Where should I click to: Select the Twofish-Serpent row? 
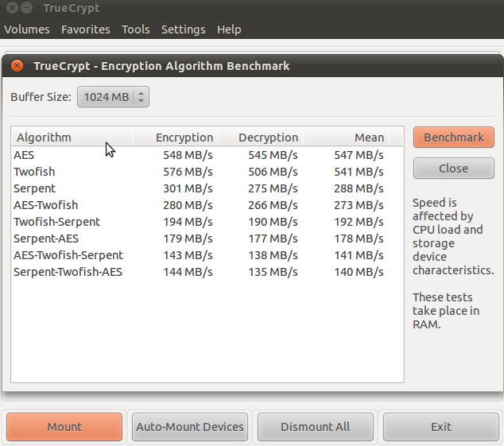[x=207, y=222]
